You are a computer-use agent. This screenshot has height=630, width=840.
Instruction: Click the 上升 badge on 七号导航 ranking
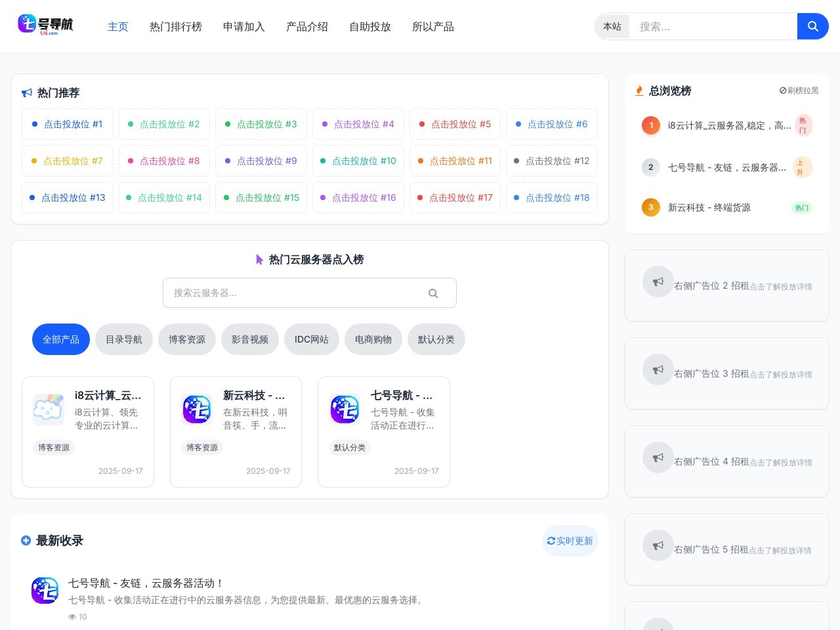click(802, 167)
